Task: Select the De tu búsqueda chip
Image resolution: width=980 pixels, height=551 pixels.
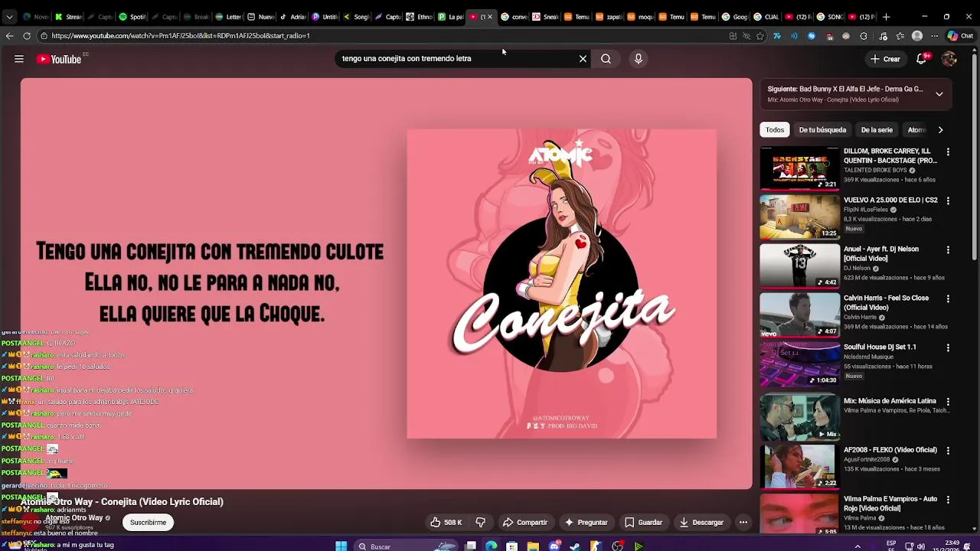Action: tap(822, 130)
